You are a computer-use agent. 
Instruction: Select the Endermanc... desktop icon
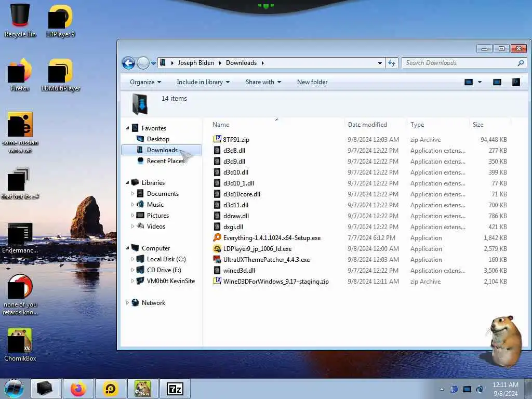point(20,237)
